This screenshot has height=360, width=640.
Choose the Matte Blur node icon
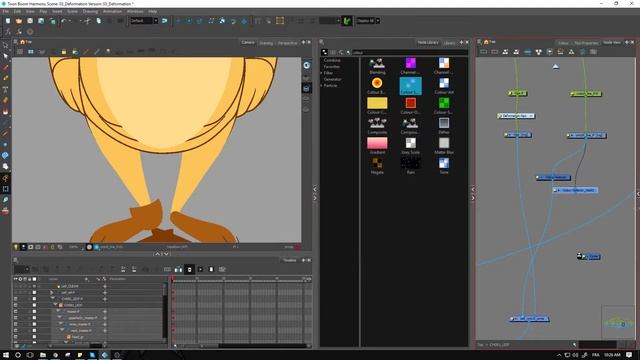pos(444,143)
